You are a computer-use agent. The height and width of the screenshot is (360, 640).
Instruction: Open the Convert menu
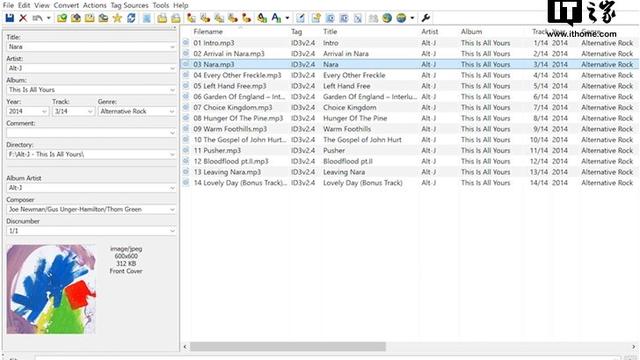coord(66,5)
